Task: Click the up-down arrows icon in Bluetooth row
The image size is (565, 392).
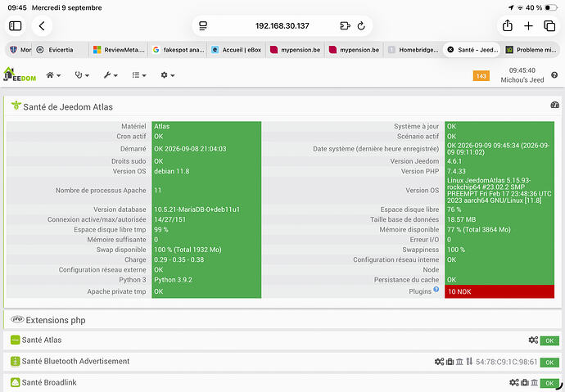Action: tap(469, 361)
